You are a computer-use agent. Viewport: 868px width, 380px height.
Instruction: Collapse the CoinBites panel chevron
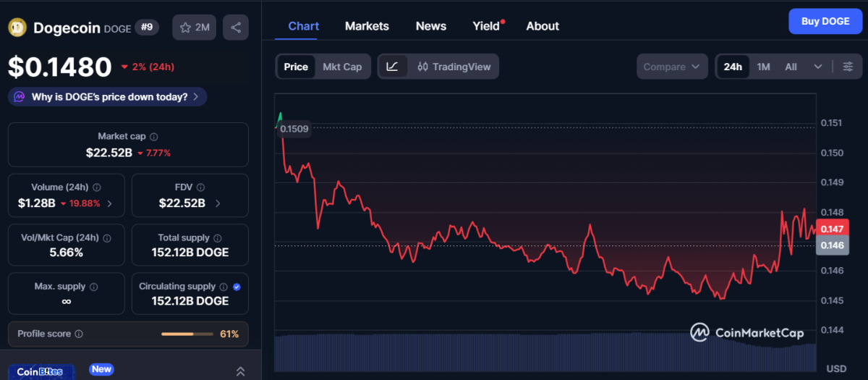[x=240, y=371]
